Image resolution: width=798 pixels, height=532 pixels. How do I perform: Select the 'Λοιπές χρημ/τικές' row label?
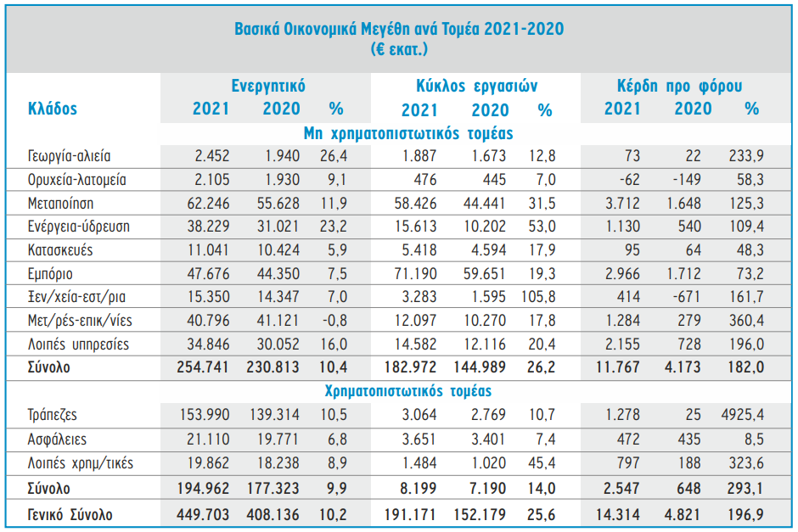tap(81, 462)
